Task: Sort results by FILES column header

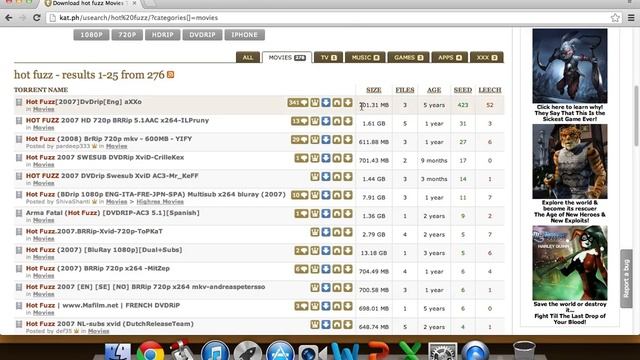Action: pyautogui.click(x=405, y=90)
